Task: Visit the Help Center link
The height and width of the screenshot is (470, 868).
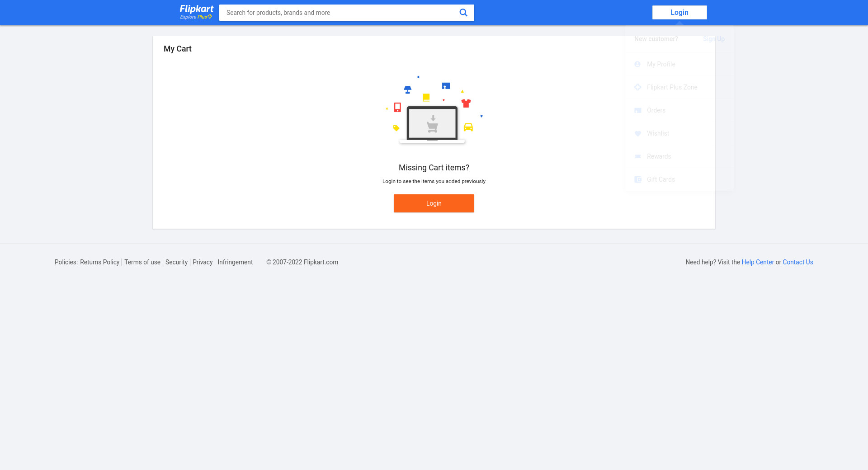Action: [x=758, y=262]
